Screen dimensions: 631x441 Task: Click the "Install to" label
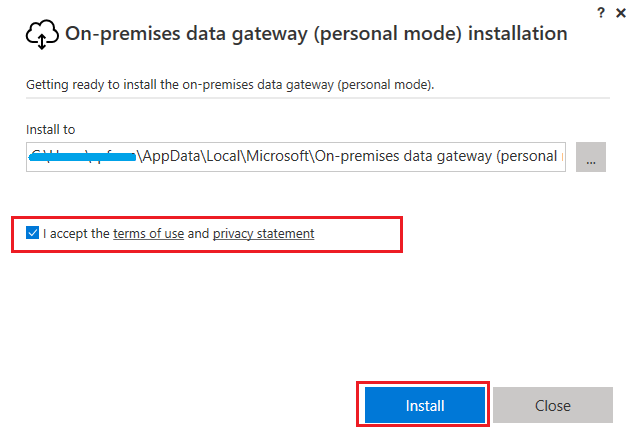click(x=50, y=129)
